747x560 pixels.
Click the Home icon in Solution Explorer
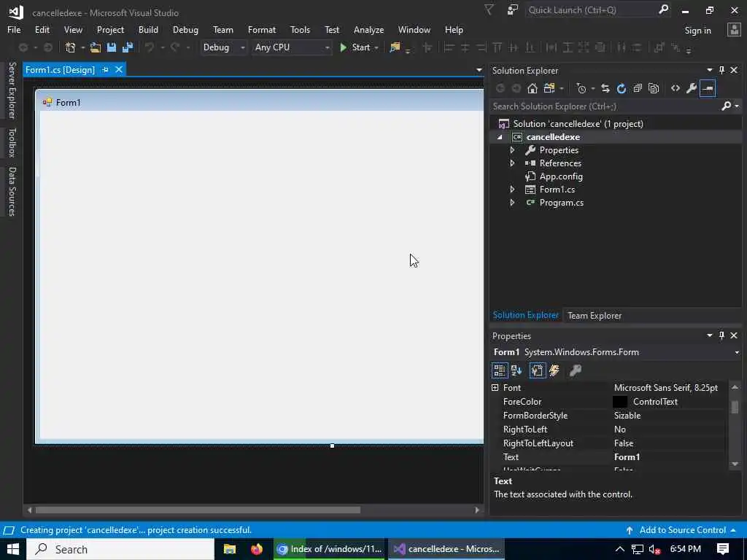(x=532, y=88)
